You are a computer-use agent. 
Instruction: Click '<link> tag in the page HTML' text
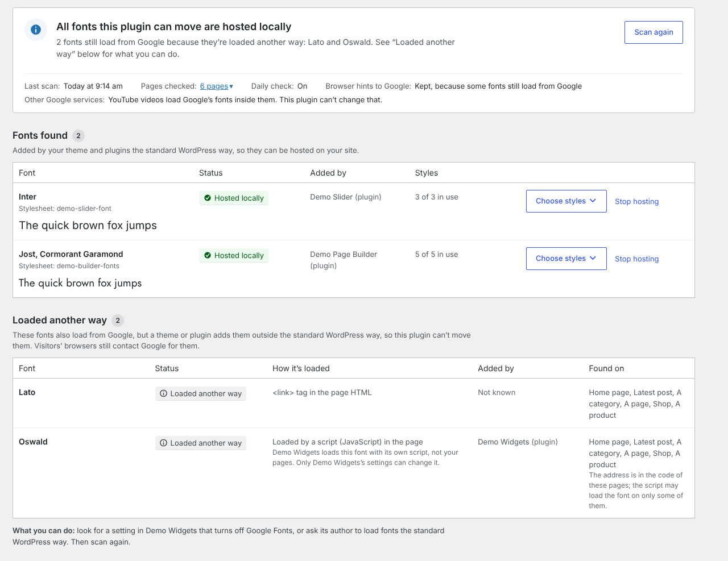pos(322,393)
